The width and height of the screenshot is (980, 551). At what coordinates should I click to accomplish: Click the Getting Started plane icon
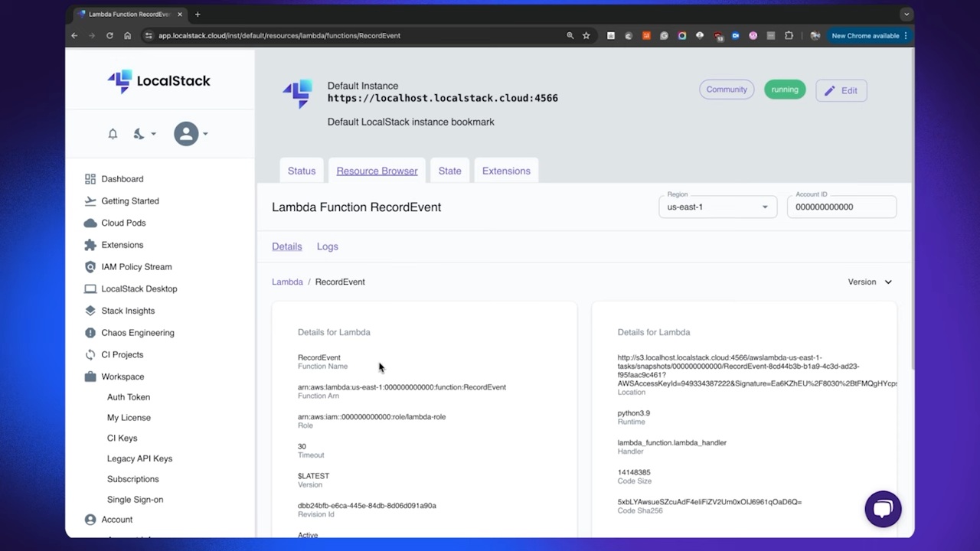click(90, 201)
